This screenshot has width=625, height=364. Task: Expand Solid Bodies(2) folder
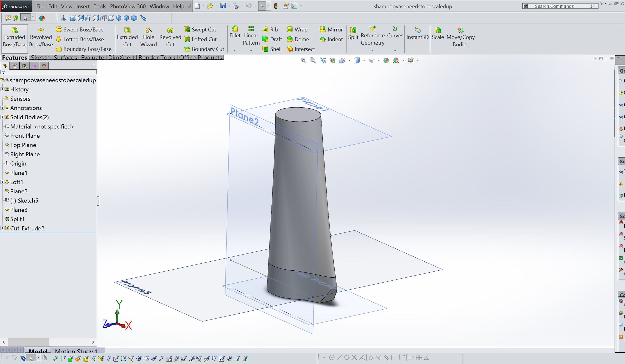[x=2, y=117]
